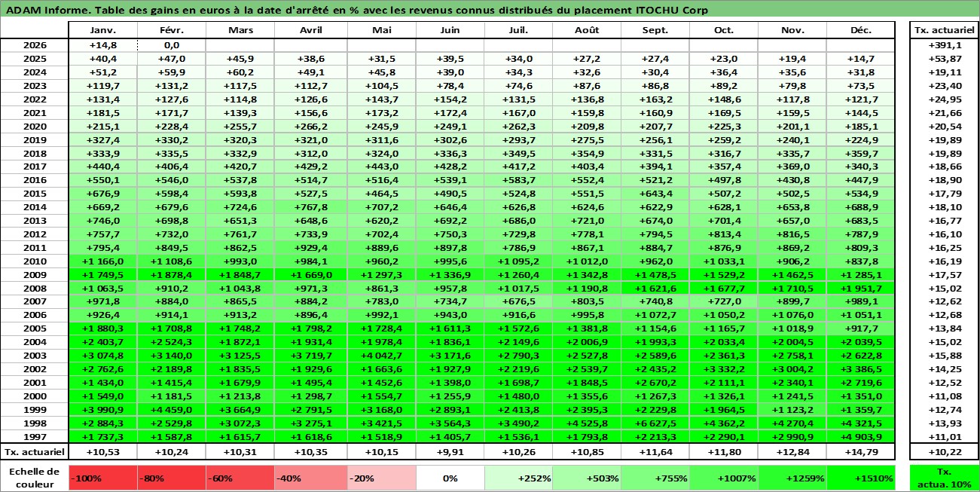Click the 'Tx. actuariel' row label at bottom left
The height and width of the screenshot is (492, 980).
pyautogui.click(x=35, y=452)
